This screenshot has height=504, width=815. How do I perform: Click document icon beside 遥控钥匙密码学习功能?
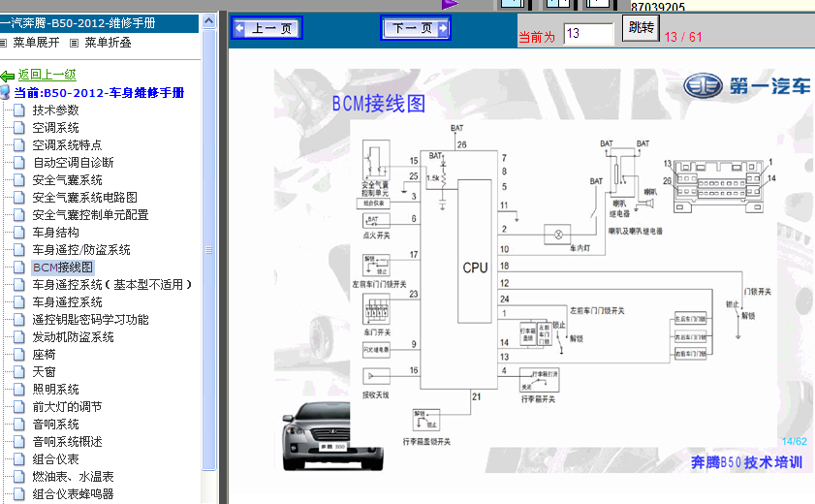coord(18,320)
